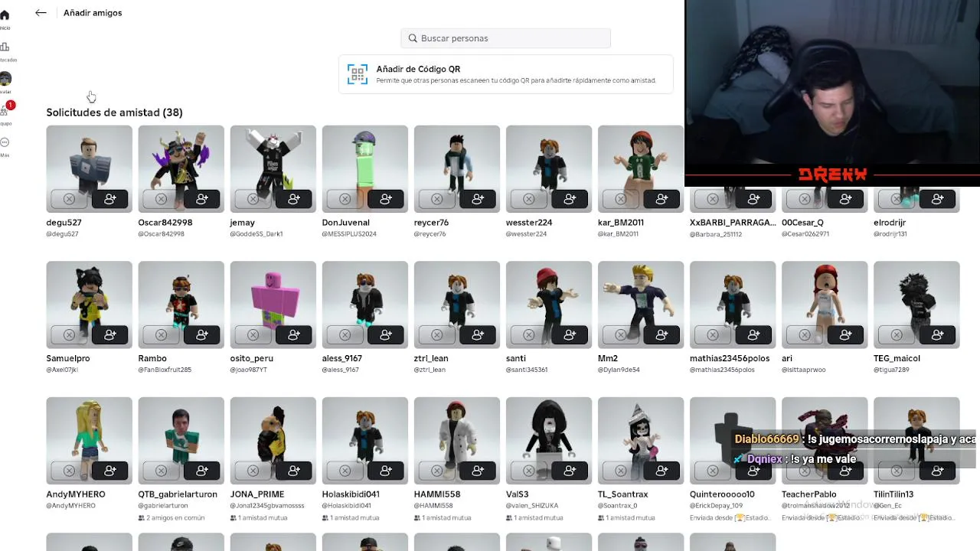Click username @GoddeSS_Dark1
Viewport: 980px width, 551px height.
(x=256, y=234)
